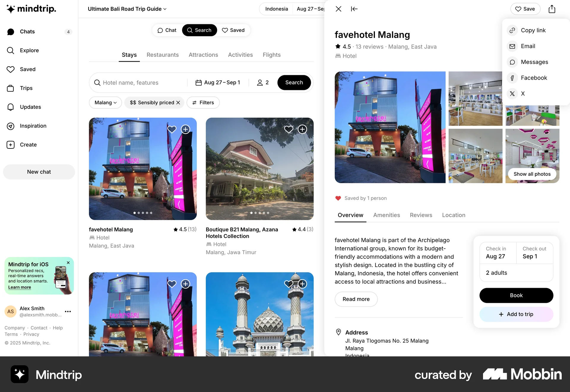The height and width of the screenshot is (392, 570).
Task: Open the account options three-dot menu
Action: (x=68, y=312)
